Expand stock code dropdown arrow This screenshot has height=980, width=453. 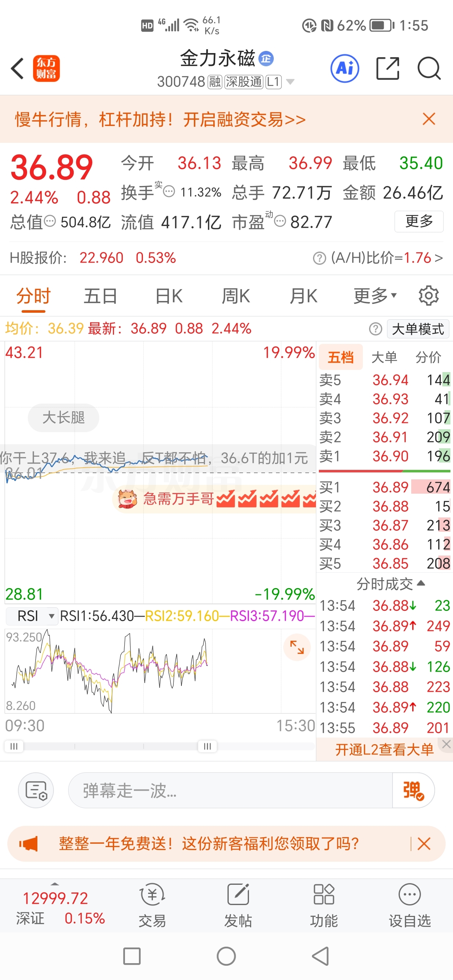pyautogui.click(x=290, y=82)
